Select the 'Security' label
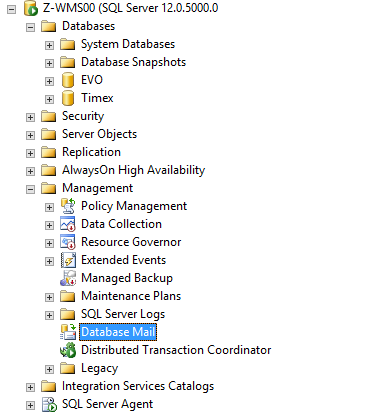391x417 pixels. pyautogui.click(x=83, y=116)
